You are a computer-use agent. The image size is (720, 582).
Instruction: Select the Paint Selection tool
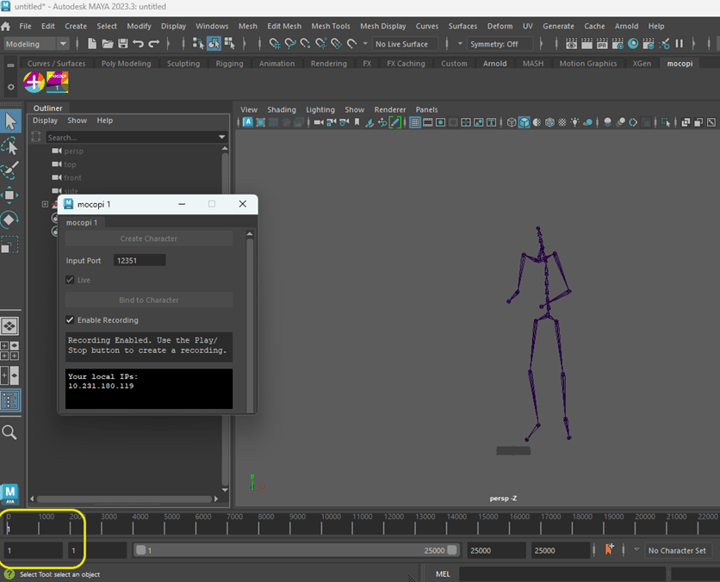(x=10, y=170)
